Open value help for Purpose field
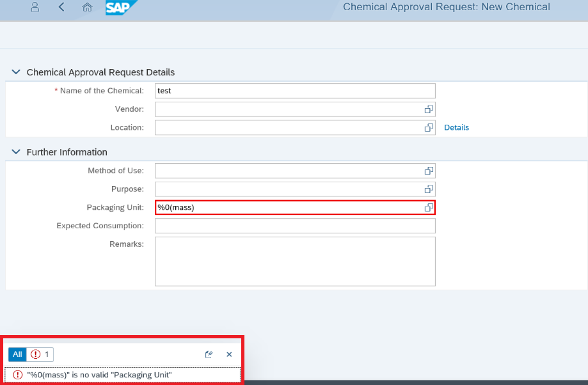 point(429,189)
